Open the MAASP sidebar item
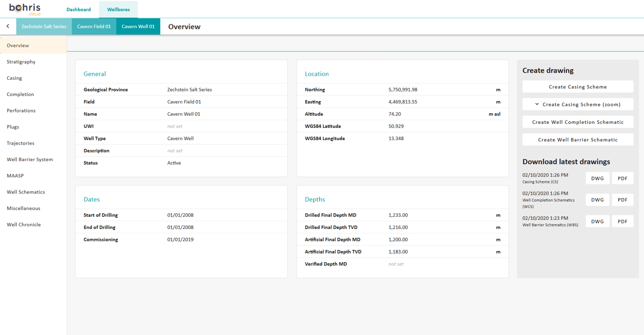This screenshot has width=644, height=335. 15,176
